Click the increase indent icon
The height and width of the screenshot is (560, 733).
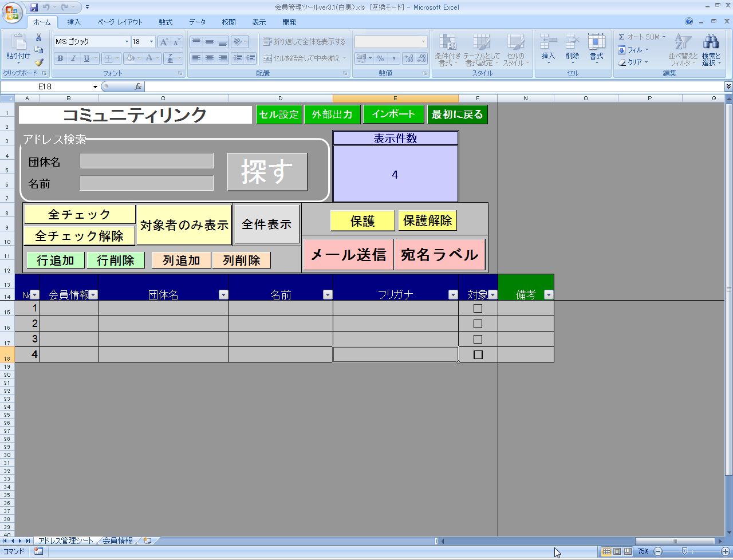click(251, 58)
